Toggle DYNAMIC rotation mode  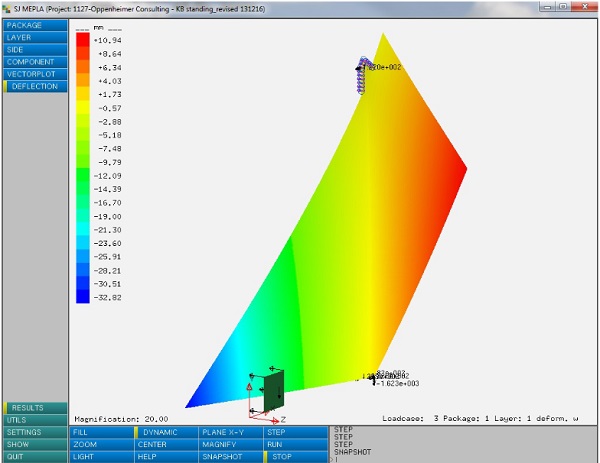(166, 432)
